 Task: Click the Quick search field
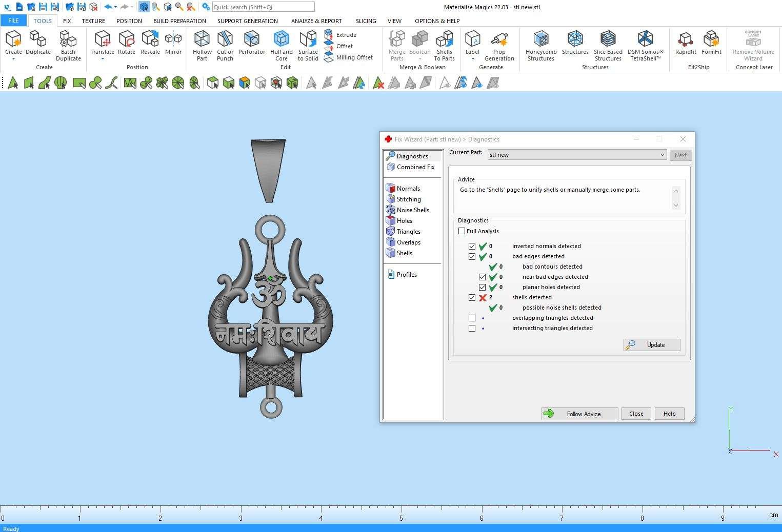click(263, 7)
